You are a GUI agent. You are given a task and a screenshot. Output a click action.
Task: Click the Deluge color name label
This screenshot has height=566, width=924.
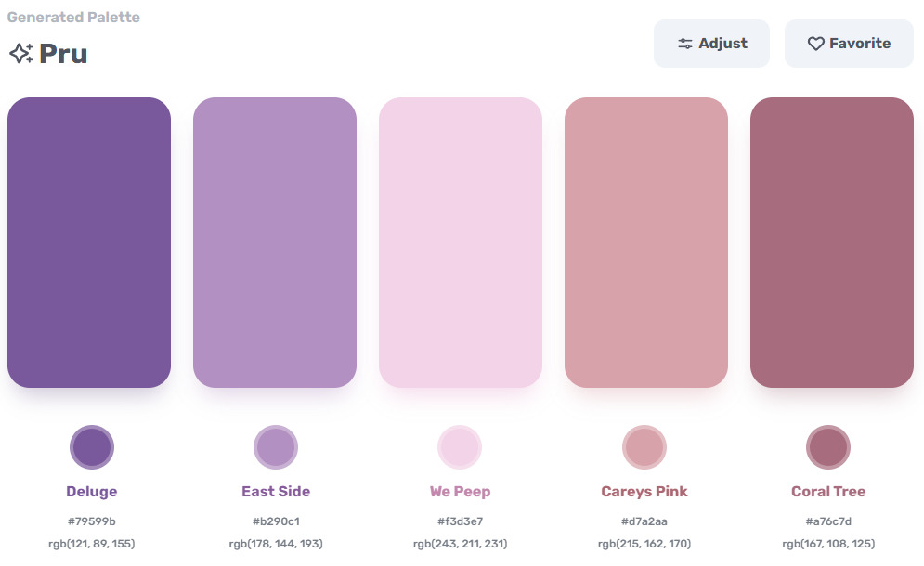[91, 491]
